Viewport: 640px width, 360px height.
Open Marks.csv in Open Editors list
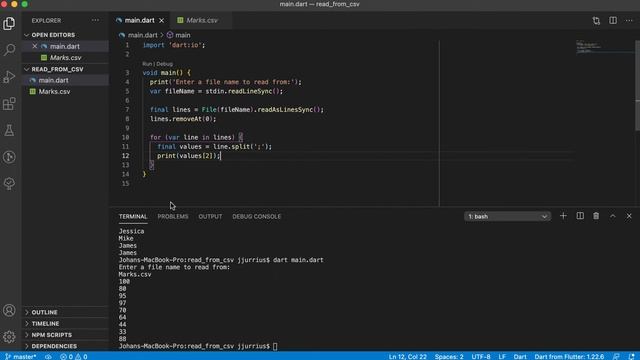65,58
